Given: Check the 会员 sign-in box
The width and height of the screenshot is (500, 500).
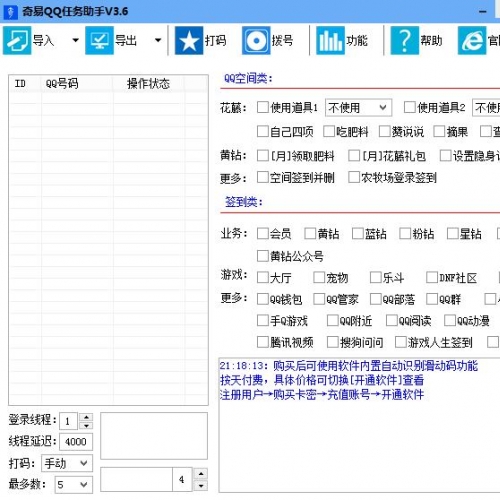Looking at the screenshot, I should point(263,233).
